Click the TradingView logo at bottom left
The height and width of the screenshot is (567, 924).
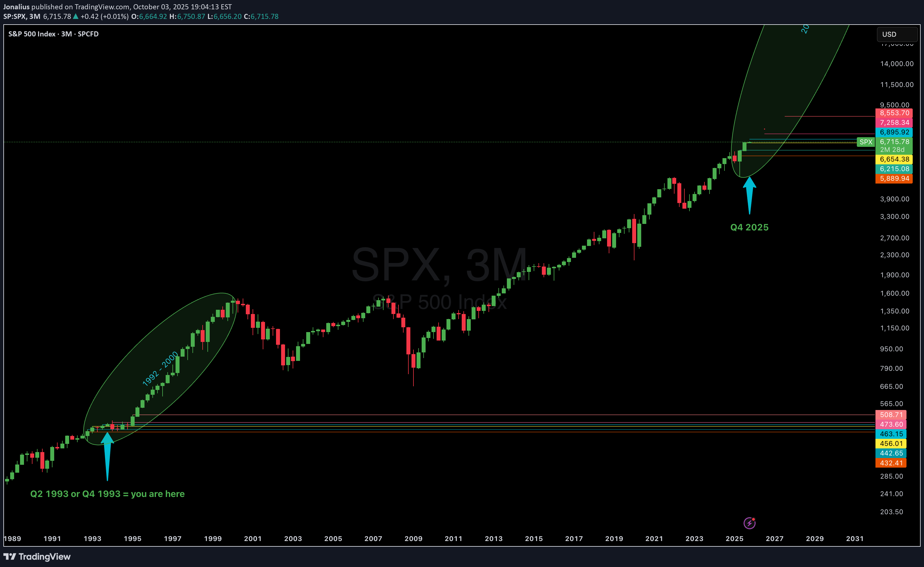[37, 557]
